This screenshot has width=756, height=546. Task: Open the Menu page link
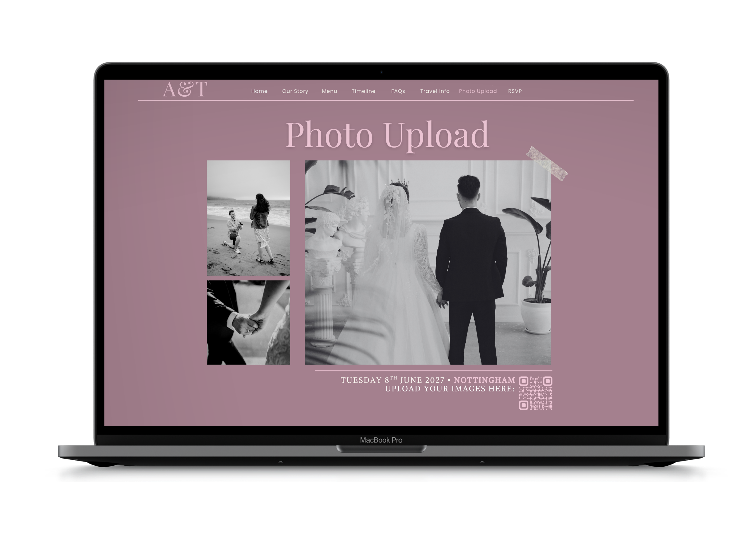[x=329, y=91]
